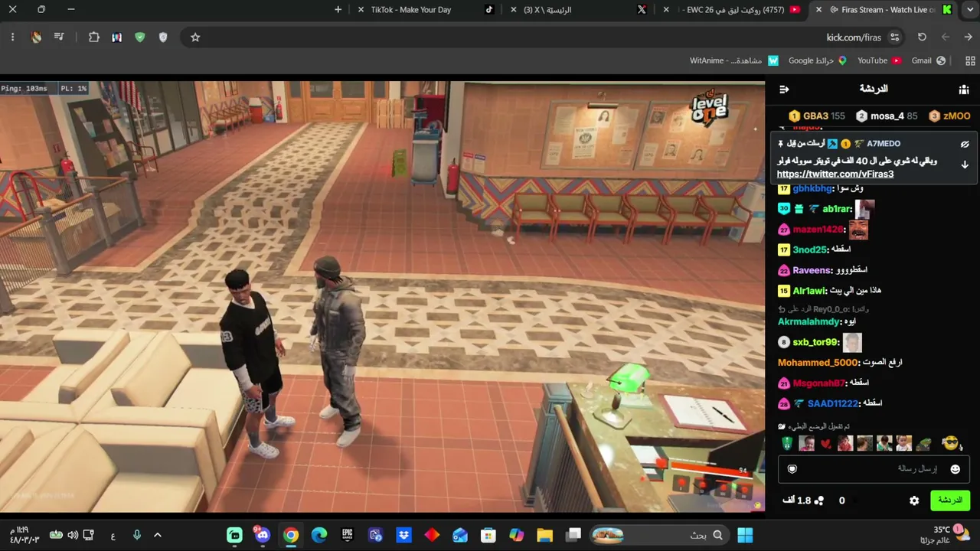Click the green shield extension icon
The image size is (980, 551).
(x=139, y=37)
